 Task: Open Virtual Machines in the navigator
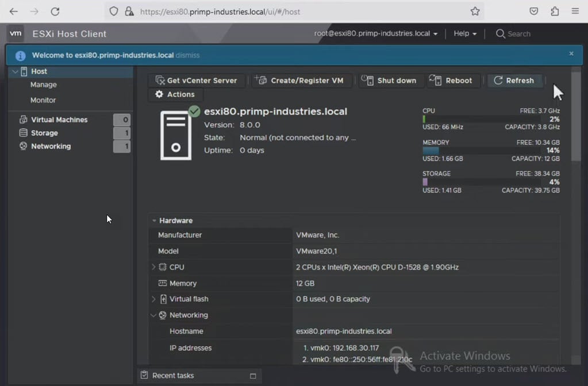click(x=59, y=120)
